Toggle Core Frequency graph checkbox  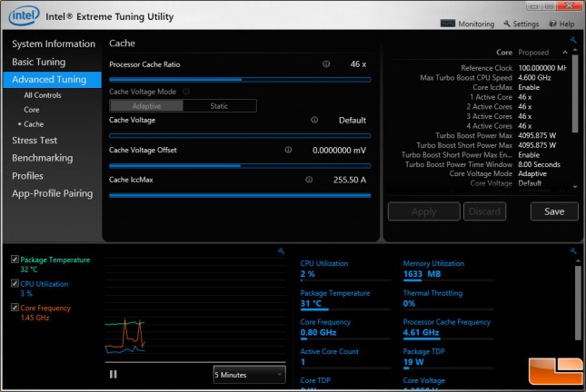[15, 308]
